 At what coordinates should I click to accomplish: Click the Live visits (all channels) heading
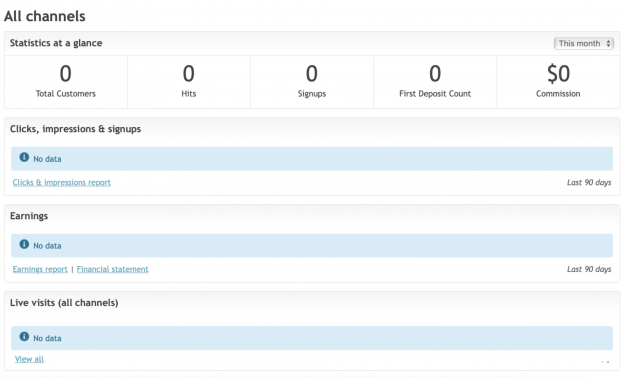[x=64, y=303]
